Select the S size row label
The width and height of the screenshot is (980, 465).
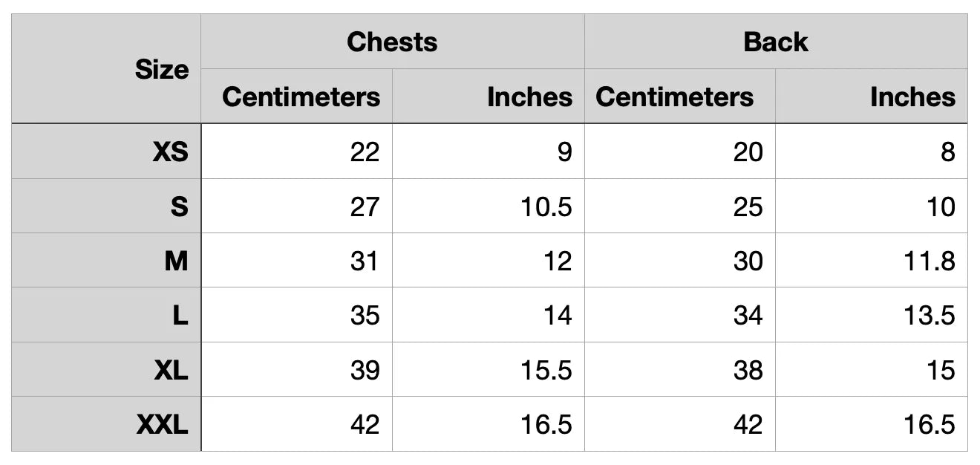(179, 207)
